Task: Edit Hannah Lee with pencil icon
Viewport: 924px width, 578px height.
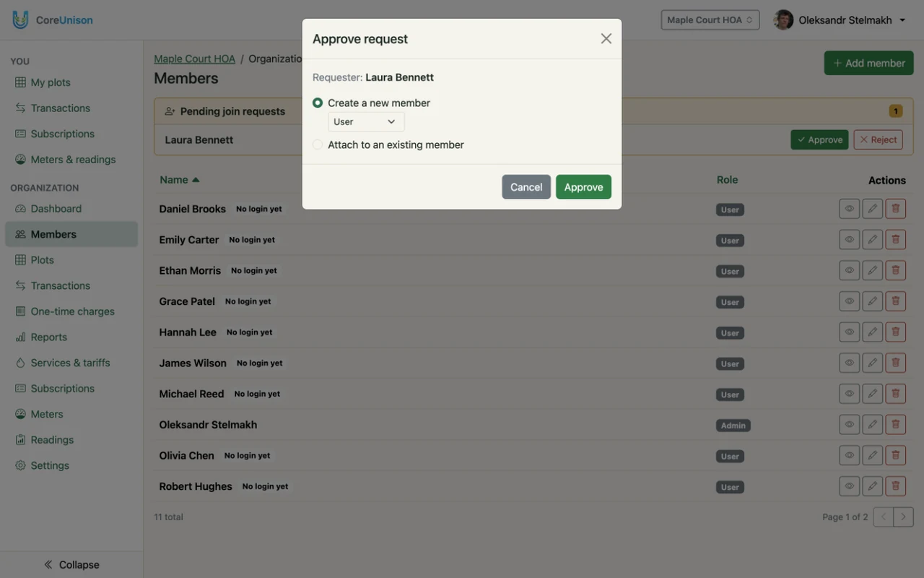Action: pos(873,332)
